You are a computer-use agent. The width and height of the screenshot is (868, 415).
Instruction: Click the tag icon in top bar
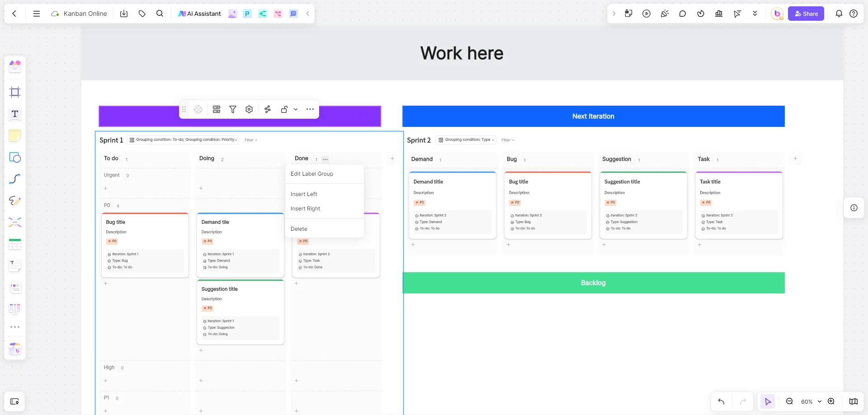[142, 14]
